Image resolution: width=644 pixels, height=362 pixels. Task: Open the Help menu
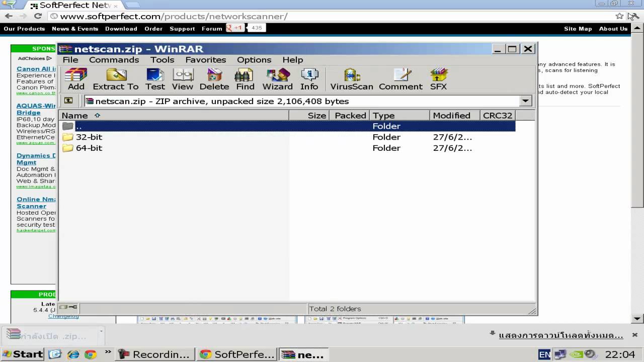pyautogui.click(x=292, y=60)
